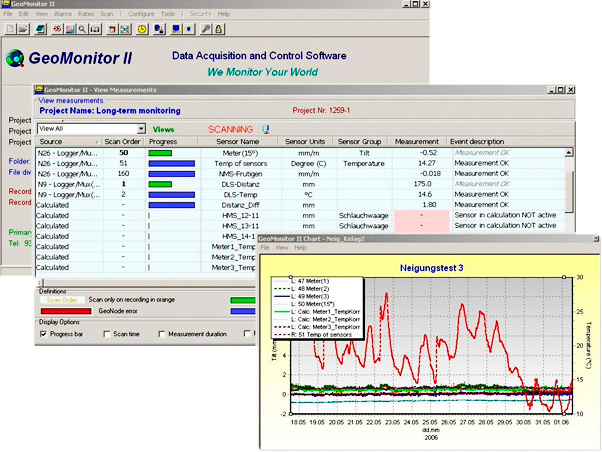Open the chart graph toolbar icon
Screen dimensions: 602x452
pos(70,29)
